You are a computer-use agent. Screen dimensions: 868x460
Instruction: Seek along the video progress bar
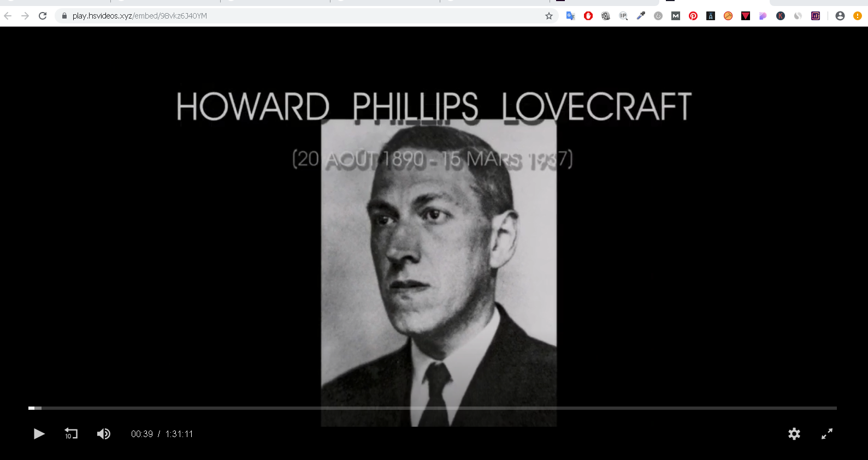[433, 408]
